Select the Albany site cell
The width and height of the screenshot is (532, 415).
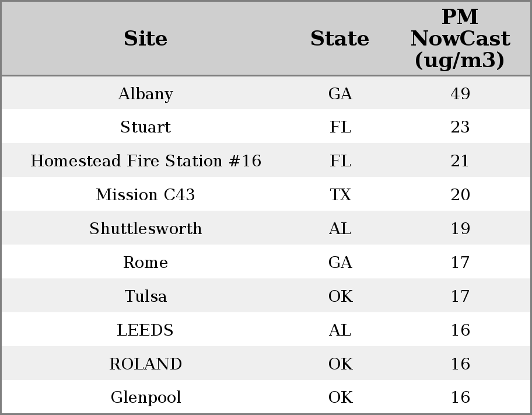[146, 93]
